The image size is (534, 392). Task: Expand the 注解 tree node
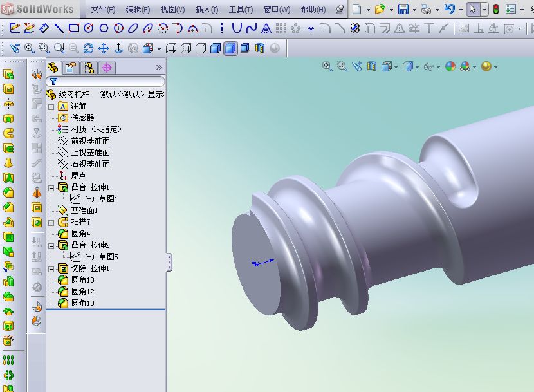51,107
